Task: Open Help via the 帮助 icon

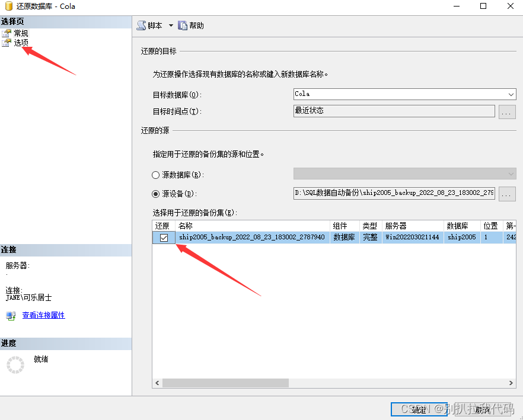Action: [x=183, y=25]
